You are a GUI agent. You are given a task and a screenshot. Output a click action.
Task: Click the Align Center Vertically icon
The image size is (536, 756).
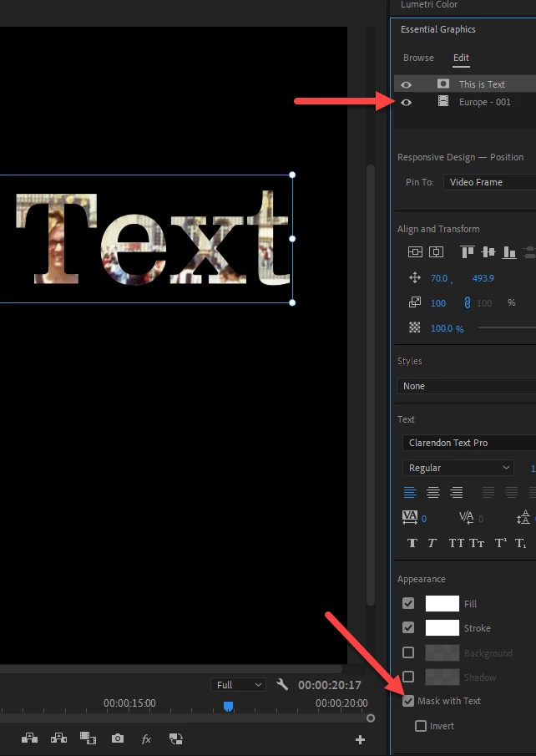(488, 251)
